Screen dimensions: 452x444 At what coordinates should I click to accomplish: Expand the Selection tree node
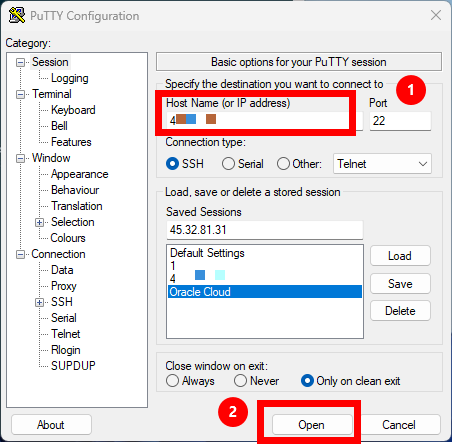(39, 222)
